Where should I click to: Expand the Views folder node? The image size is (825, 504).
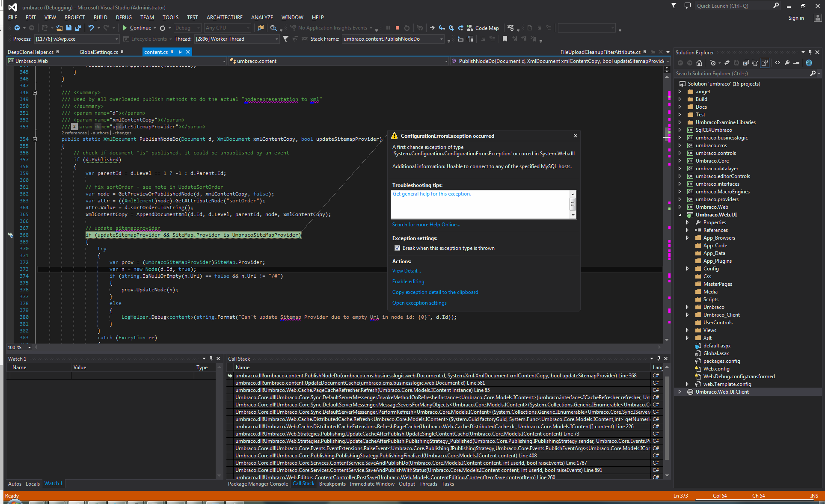pos(687,330)
